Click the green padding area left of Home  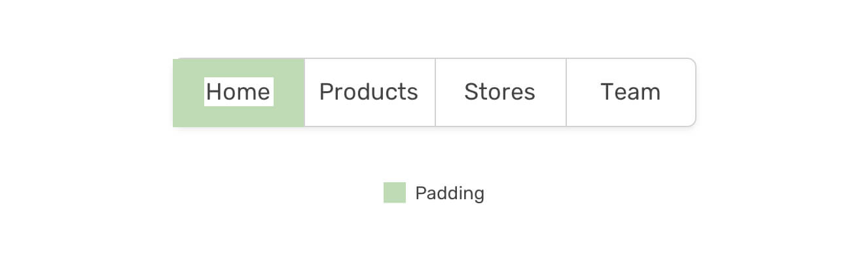[x=189, y=92]
